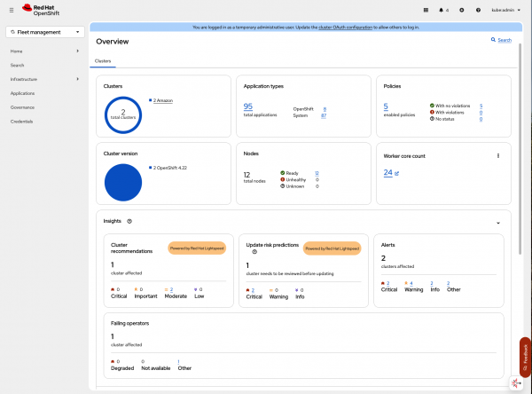Click the blue legend square beside 2 Amazon

[151, 100]
